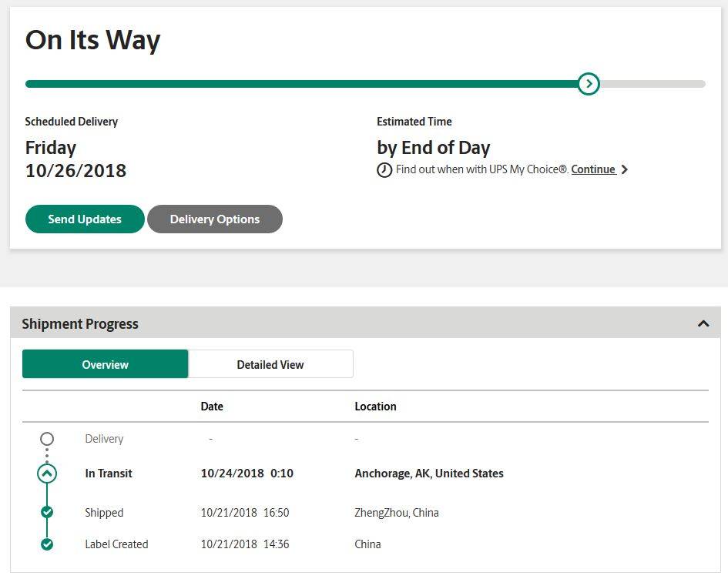Image resolution: width=728 pixels, height=579 pixels.
Task: Click the ZhengZhou, China location entry
Action: click(x=397, y=513)
